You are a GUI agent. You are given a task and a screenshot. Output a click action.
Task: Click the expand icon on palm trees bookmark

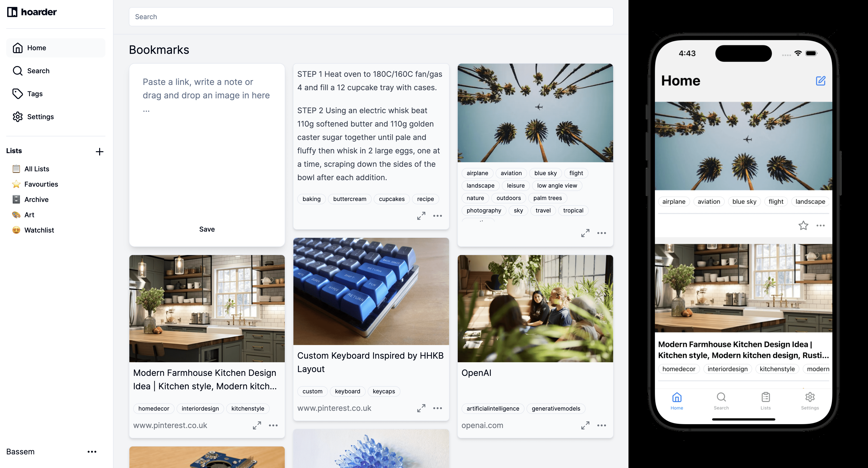[x=585, y=233]
